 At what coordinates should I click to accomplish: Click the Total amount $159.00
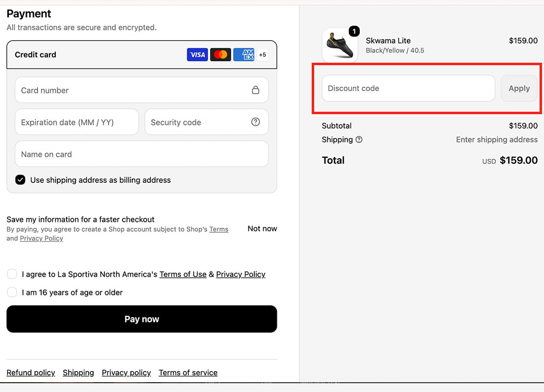click(519, 160)
